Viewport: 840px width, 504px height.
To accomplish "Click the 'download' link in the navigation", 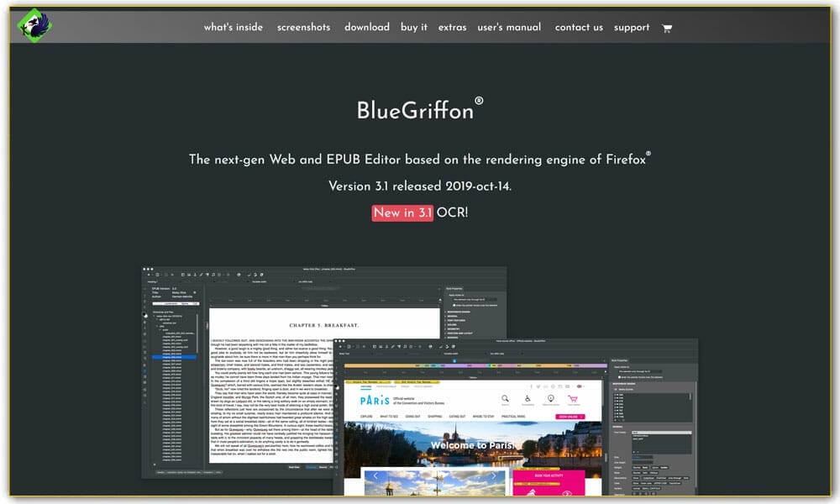I will coord(366,27).
